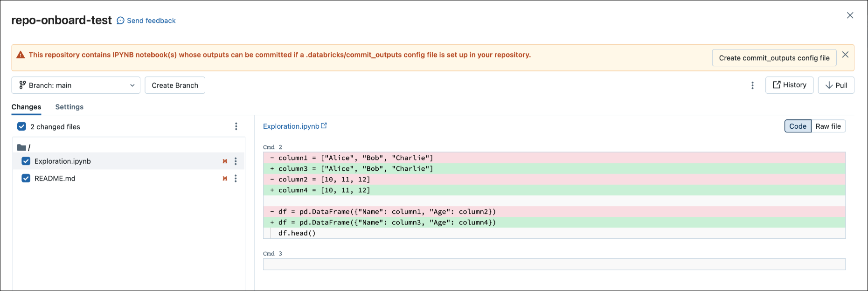Select README.md in the changed files list
The height and width of the screenshot is (291, 868).
pyautogui.click(x=55, y=179)
